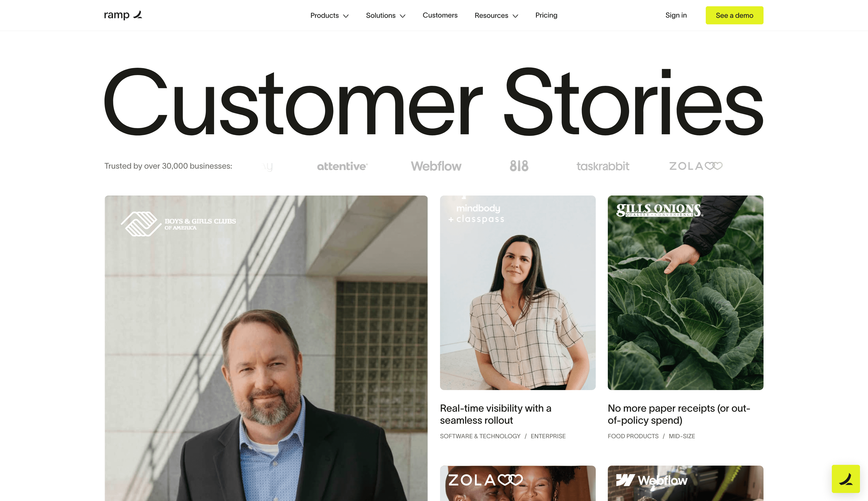
Task: Click the 818 brand logo
Action: pyautogui.click(x=519, y=166)
